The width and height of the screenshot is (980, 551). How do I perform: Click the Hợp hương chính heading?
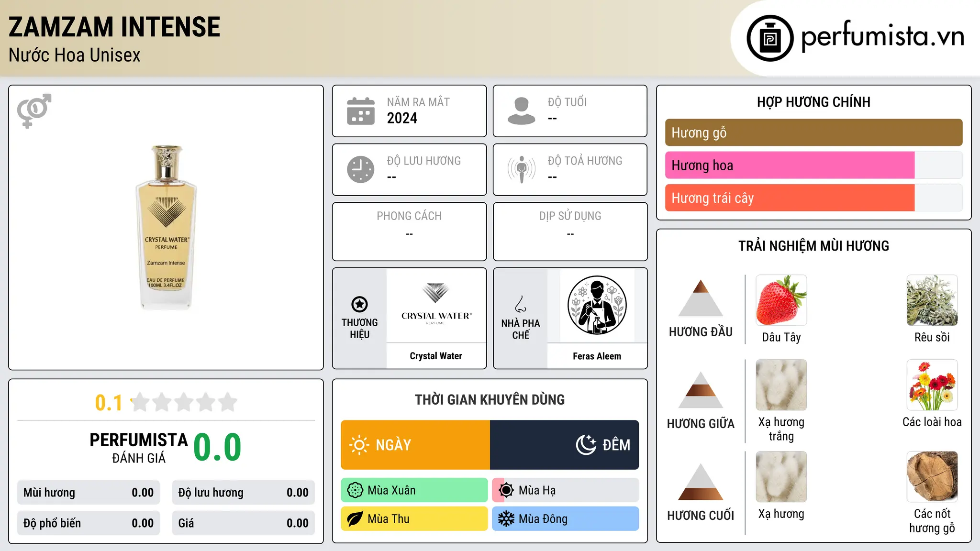coord(813,102)
